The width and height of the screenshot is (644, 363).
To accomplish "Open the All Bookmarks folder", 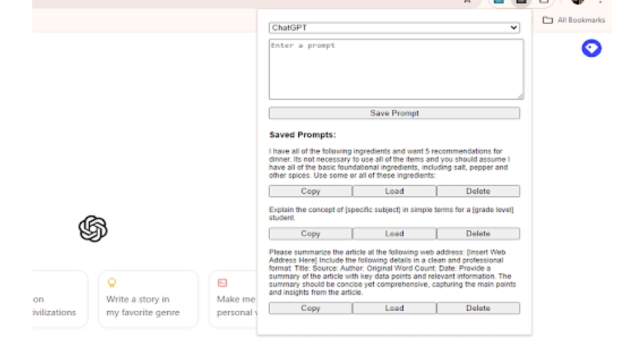I will tap(574, 20).
